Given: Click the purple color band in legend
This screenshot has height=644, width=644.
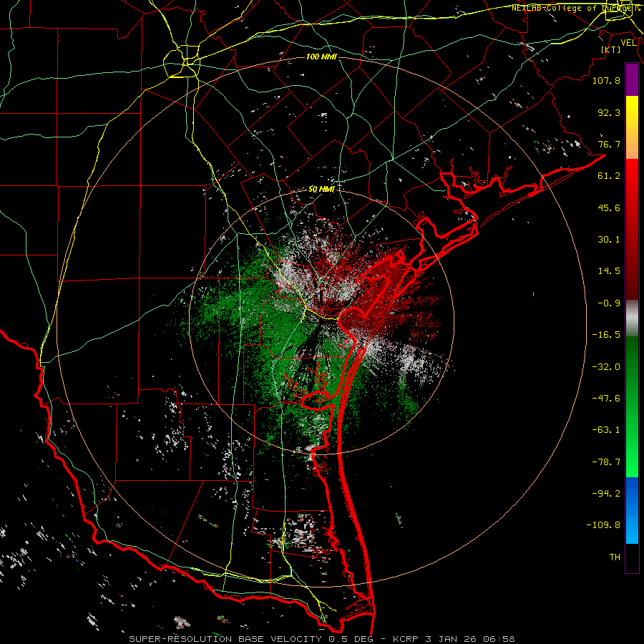Looking at the screenshot, I should click(x=632, y=80).
